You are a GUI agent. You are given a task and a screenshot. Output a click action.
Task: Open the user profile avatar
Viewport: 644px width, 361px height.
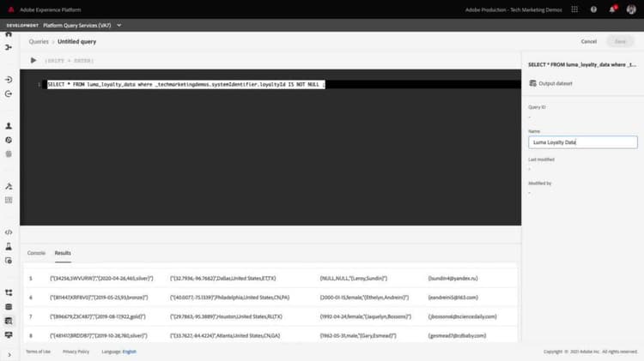coord(631,9)
